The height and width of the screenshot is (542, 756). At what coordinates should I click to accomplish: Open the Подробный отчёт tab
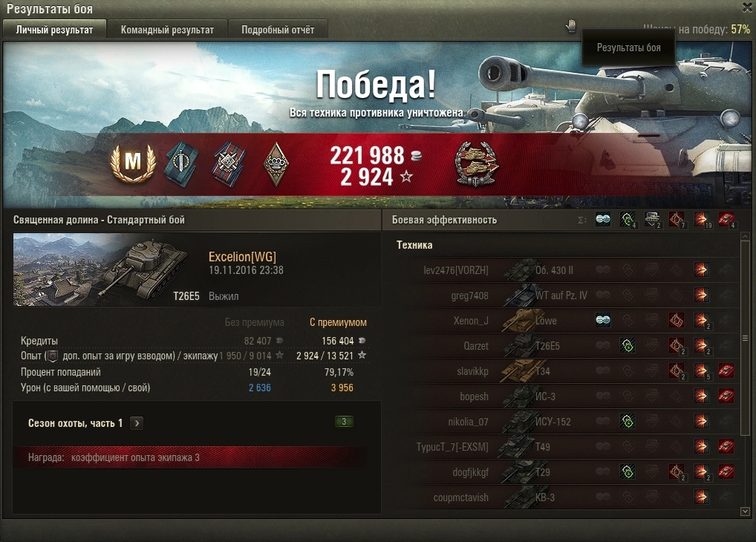pyautogui.click(x=278, y=30)
